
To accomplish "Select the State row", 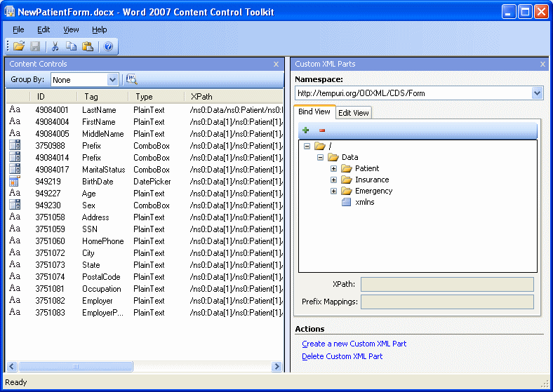I will point(145,265).
